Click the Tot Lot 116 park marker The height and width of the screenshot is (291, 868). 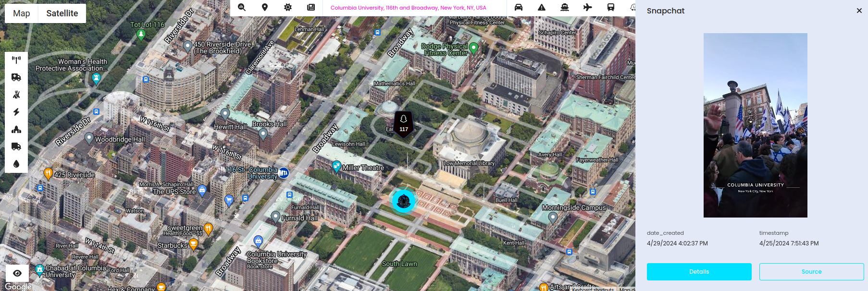[141, 35]
